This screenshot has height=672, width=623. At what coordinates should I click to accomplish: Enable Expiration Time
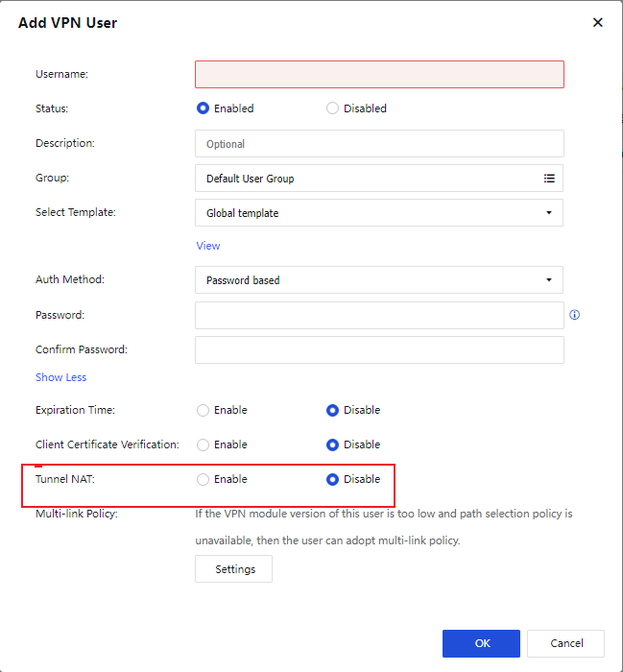click(x=204, y=410)
